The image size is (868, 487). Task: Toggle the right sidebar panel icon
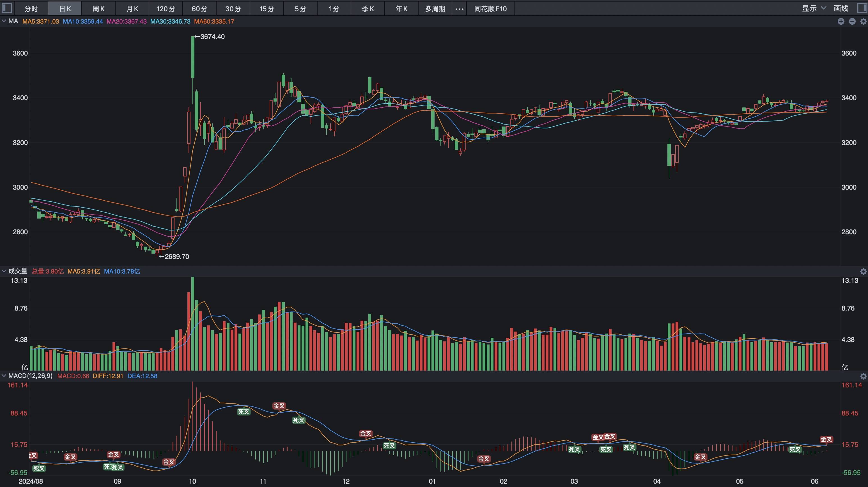pos(861,8)
